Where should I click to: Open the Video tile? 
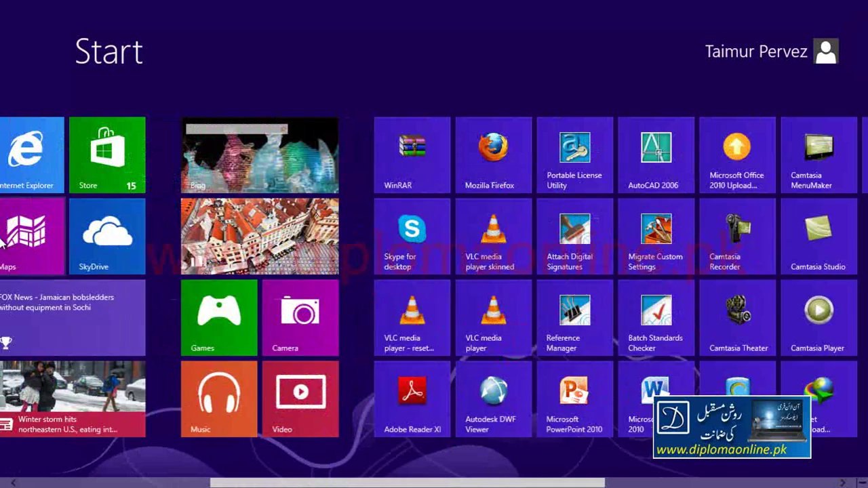tap(300, 399)
